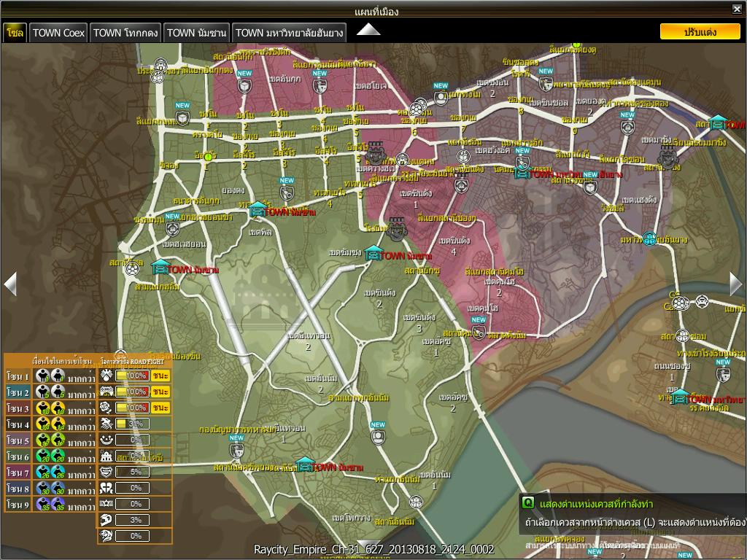Click ชนะ badge on the rose row
Viewport: 747px width, 560px height.
(160, 408)
